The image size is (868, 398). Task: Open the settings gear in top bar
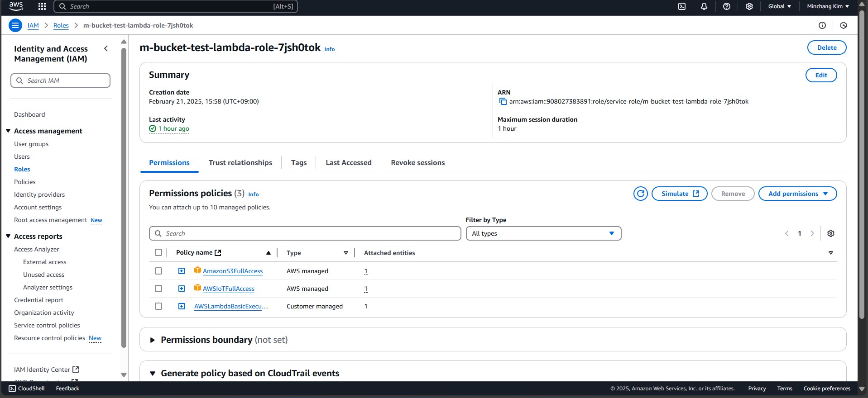coord(749,6)
